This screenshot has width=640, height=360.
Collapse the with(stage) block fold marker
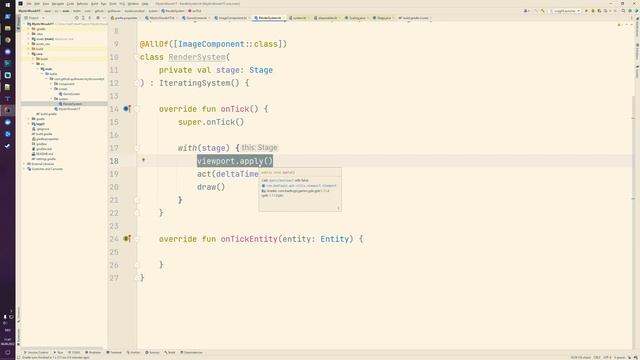point(137,148)
